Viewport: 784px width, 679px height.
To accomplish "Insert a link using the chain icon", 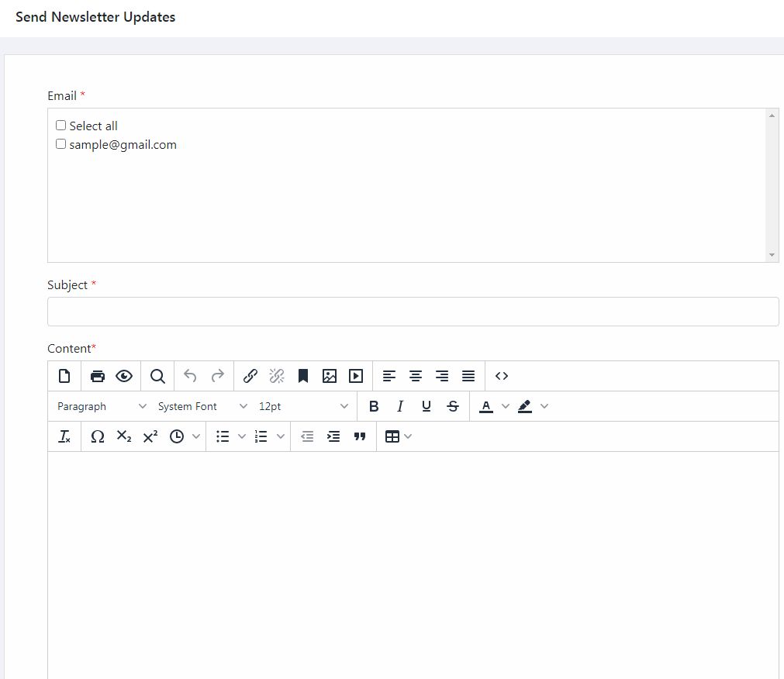I will pyautogui.click(x=250, y=376).
